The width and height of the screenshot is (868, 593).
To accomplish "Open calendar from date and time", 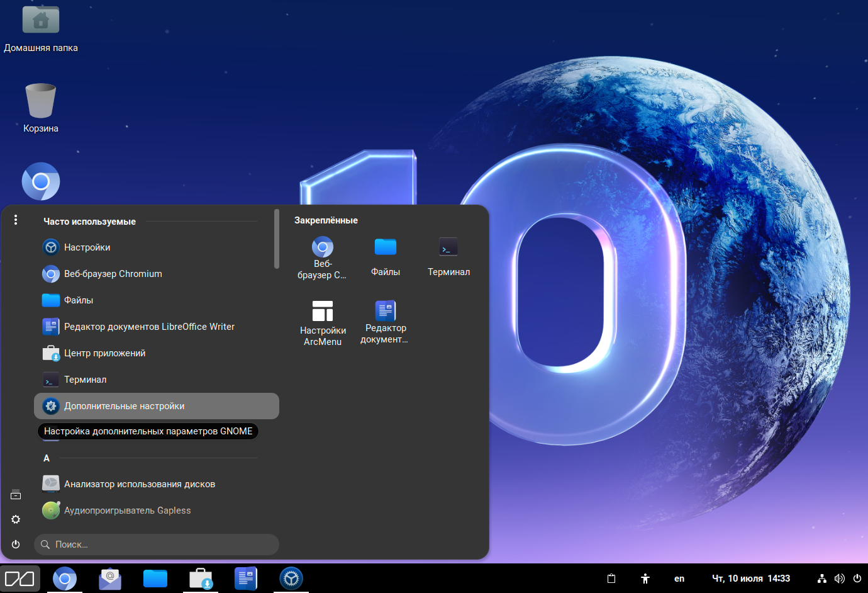I will point(750,579).
